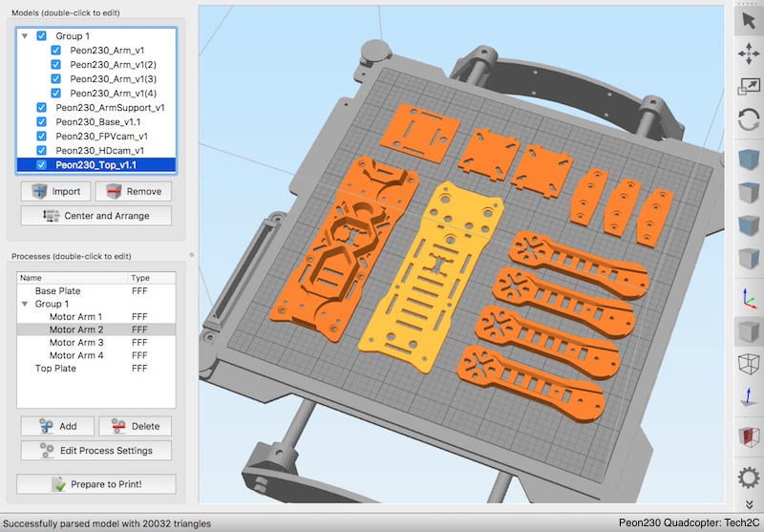Select Group 1 label in Models
Image resolution: width=764 pixels, height=532 pixels.
[73, 36]
